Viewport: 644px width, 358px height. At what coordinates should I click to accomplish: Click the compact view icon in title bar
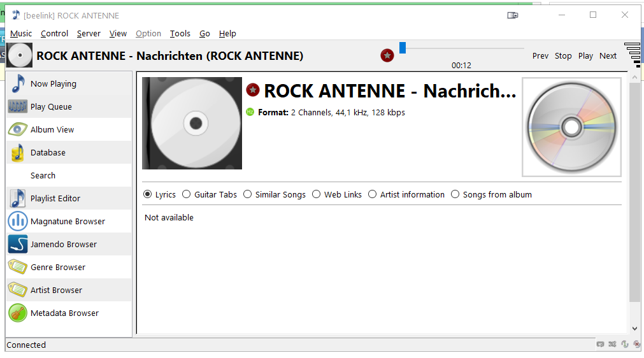pos(513,15)
